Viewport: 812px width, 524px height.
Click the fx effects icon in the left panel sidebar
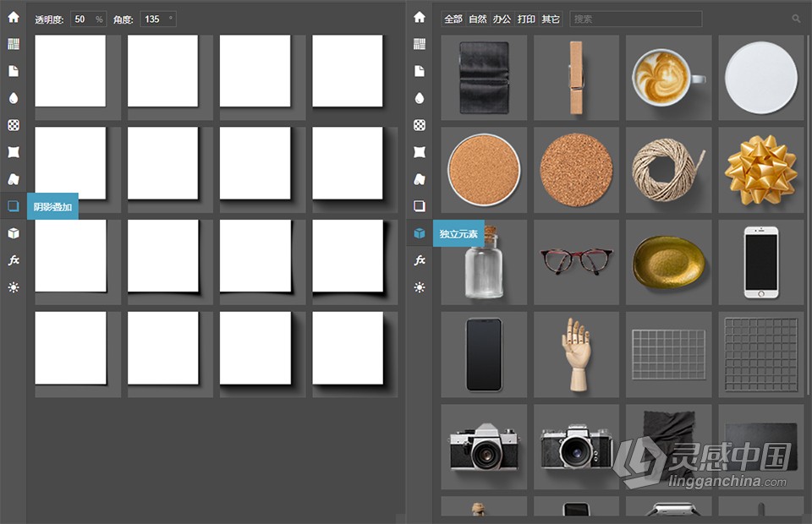[x=14, y=260]
